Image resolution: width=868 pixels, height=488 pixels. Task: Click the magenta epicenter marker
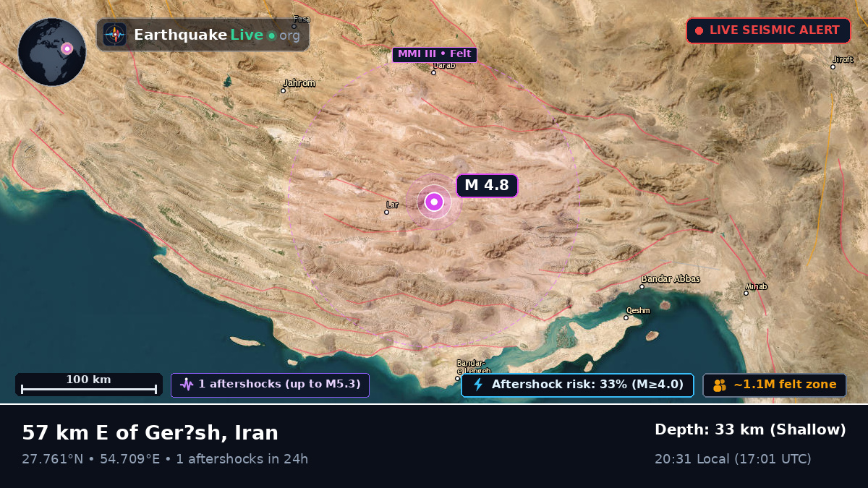tap(434, 202)
